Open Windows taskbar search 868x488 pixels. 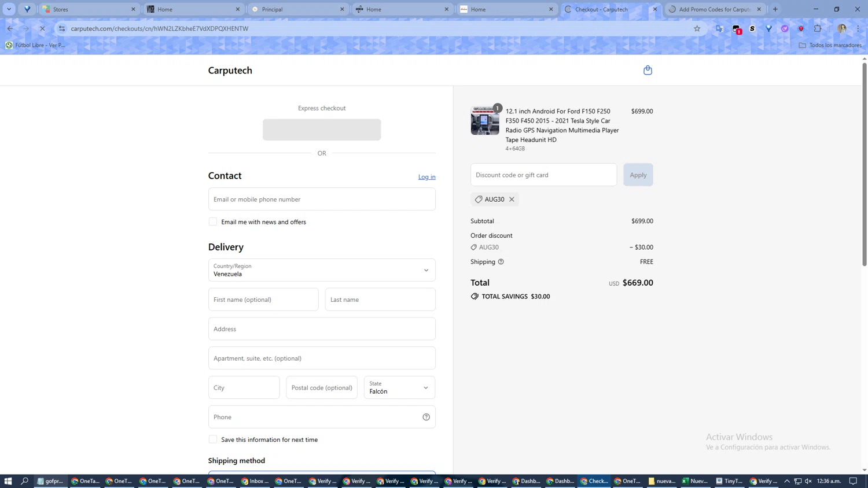pyautogui.click(x=25, y=481)
